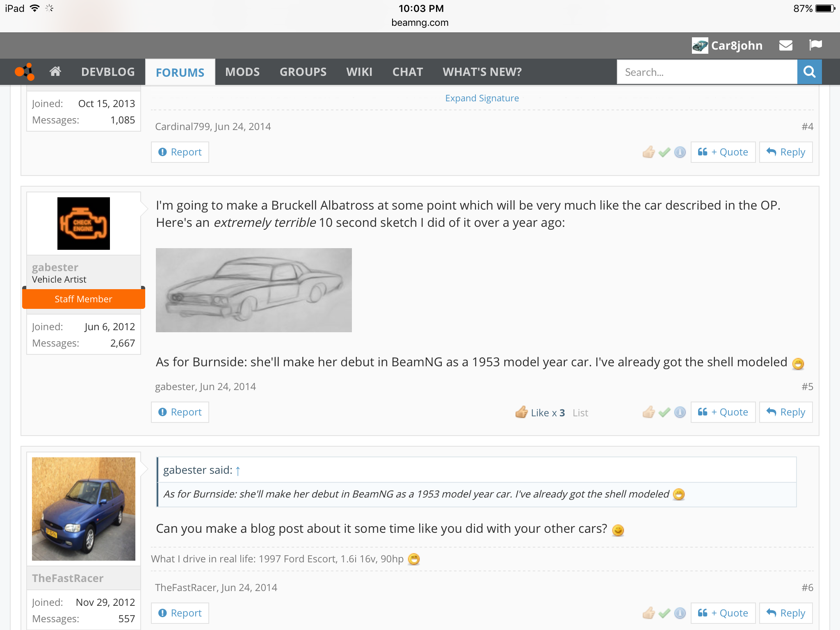Switch to the MODS tab
Screen dimensions: 840x630
tap(242, 72)
